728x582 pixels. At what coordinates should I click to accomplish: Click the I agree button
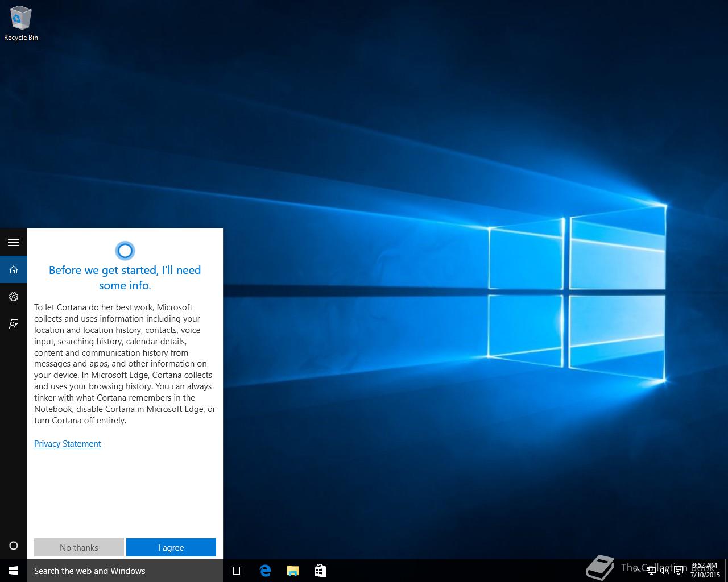pyautogui.click(x=171, y=547)
